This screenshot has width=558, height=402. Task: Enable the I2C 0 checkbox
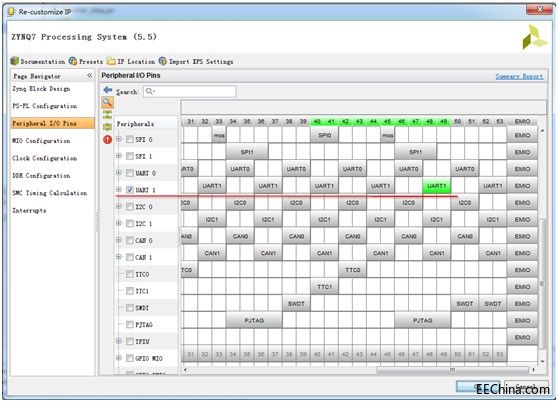pos(130,207)
